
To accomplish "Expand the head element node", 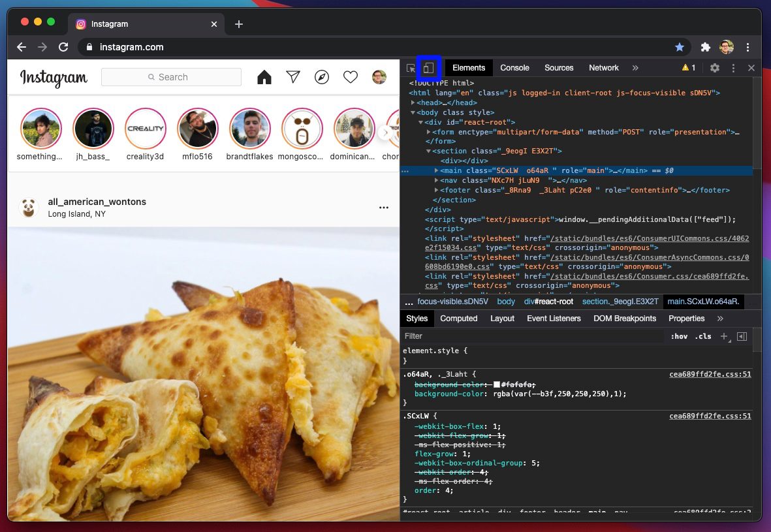I will pos(413,102).
